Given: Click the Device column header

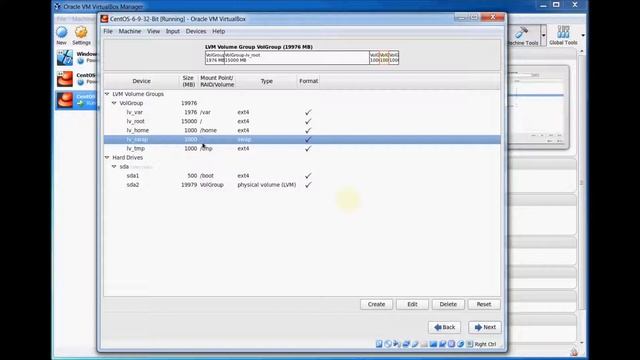Looking at the screenshot, I should 142,81.
